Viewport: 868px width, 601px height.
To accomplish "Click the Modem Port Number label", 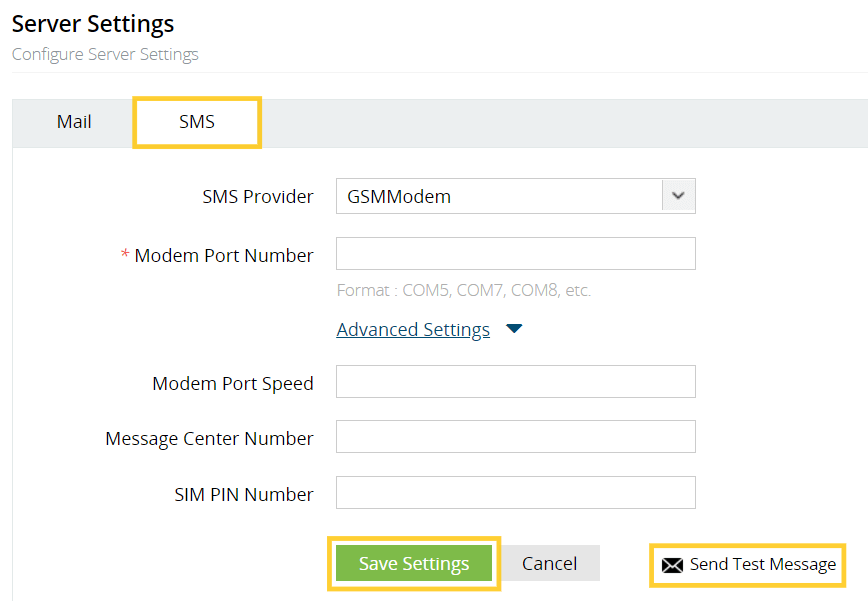I will pyautogui.click(x=223, y=256).
